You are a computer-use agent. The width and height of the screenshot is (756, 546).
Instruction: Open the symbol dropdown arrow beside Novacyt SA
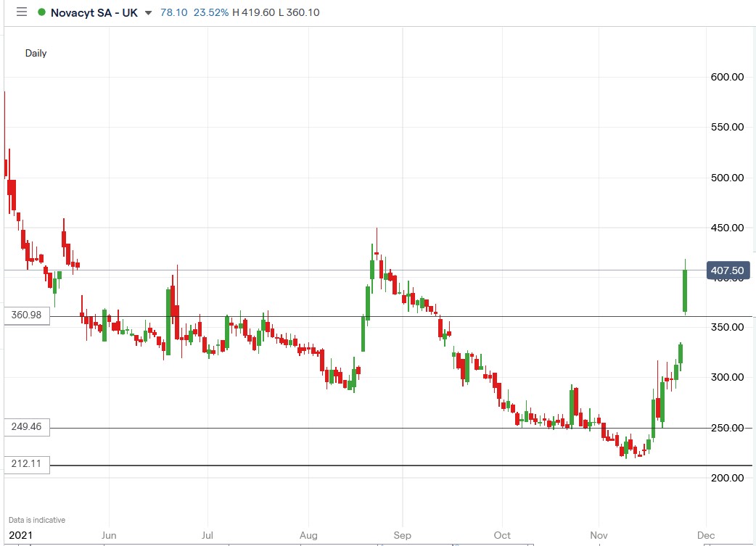(149, 13)
